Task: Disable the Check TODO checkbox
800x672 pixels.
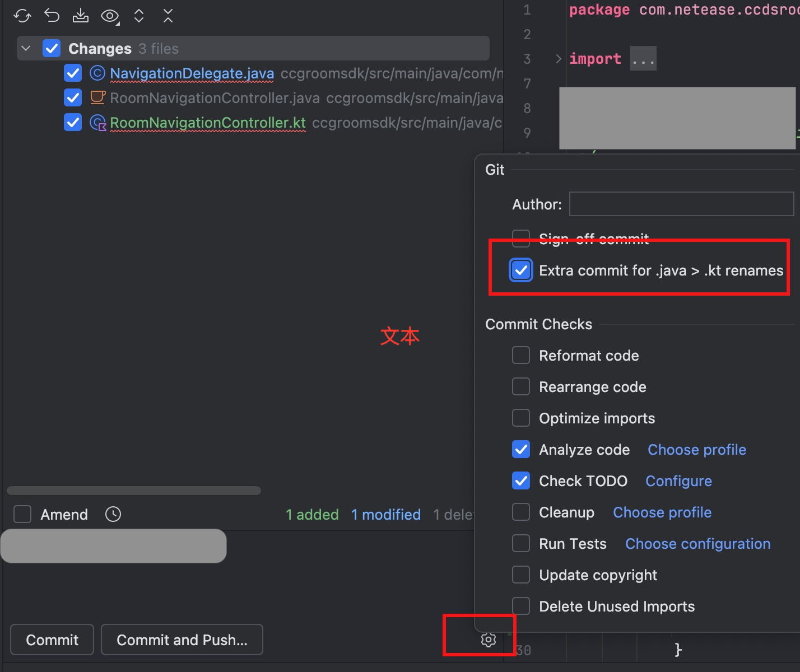Action: (x=521, y=480)
